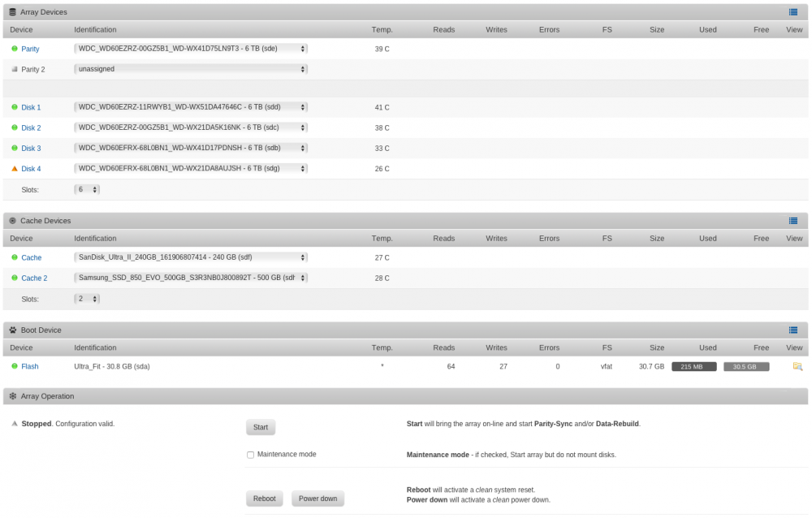
Task: Click green status dot beside Disk 1
Action: 15,107
